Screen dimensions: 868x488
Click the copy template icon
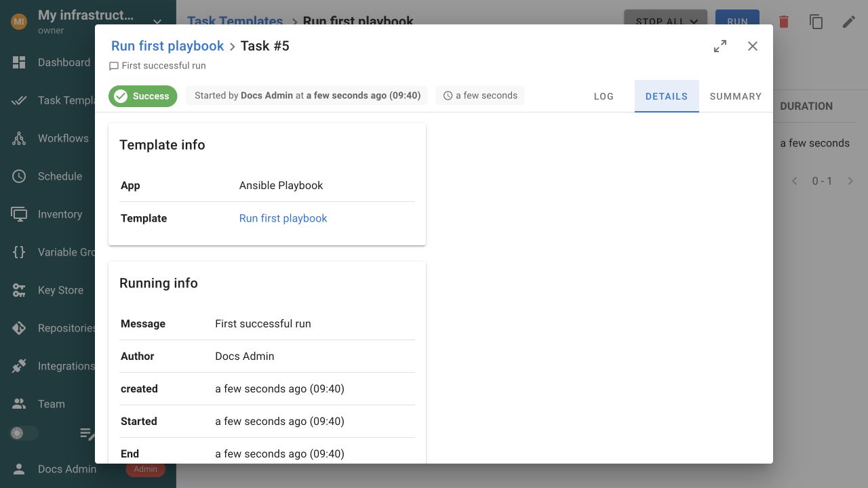click(x=816, y=22)
